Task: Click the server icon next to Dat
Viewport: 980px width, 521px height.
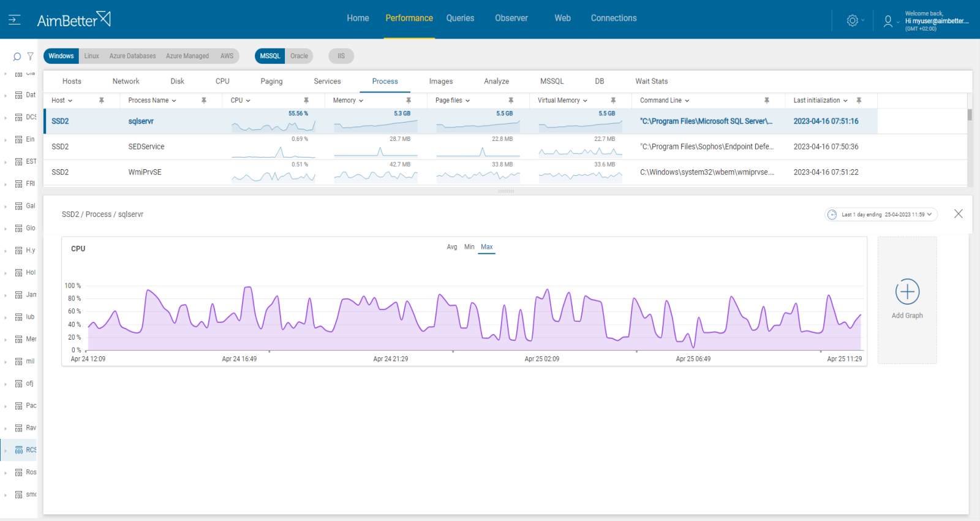Action: click(19, 95)
